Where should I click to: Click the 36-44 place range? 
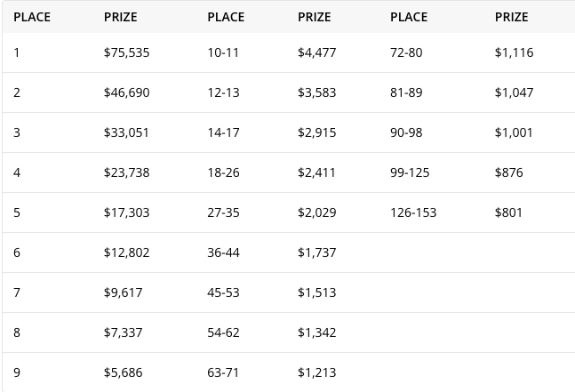coord(223,252)
